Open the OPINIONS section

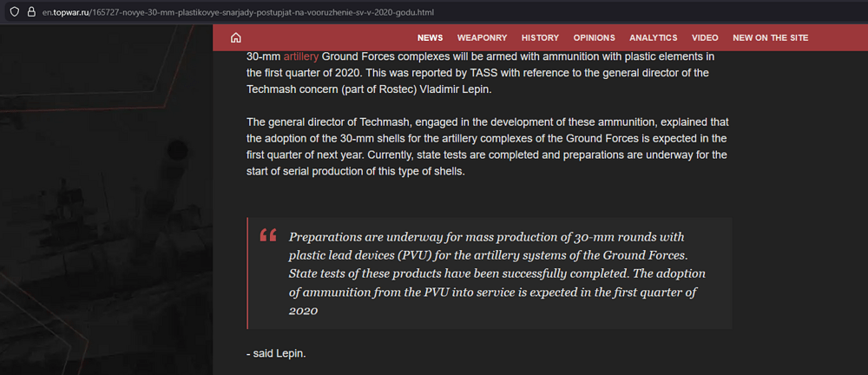[x=594, y=38]
